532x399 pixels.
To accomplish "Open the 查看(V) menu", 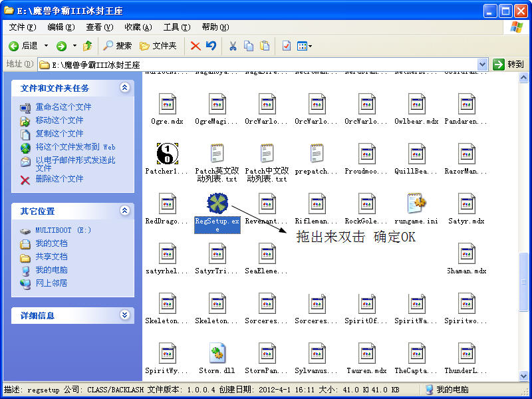I will (99, 27).
